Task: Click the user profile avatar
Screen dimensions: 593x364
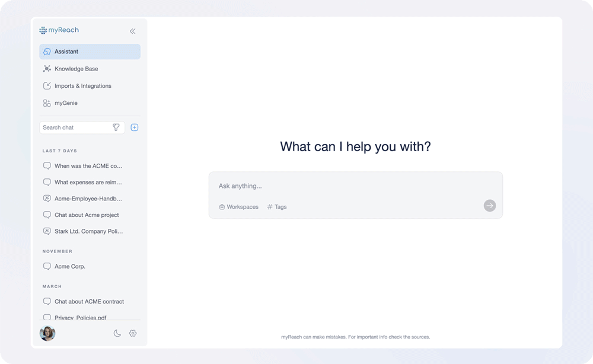Action: tap(47, 333)
